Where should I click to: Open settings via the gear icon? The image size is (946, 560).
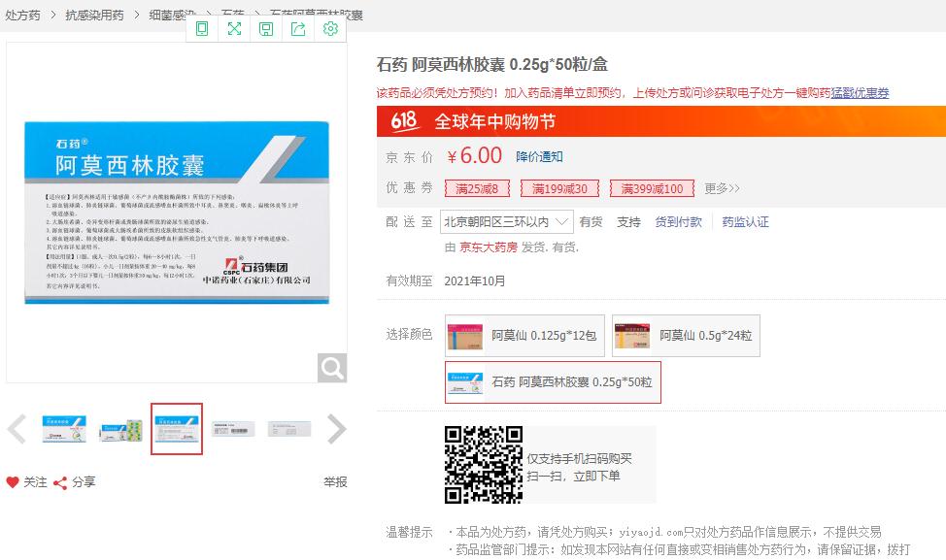[x=330, y=29]
